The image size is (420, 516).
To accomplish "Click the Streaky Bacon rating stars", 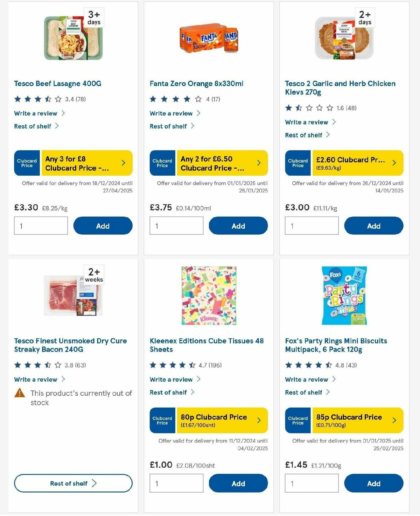I will coord(37,365).
